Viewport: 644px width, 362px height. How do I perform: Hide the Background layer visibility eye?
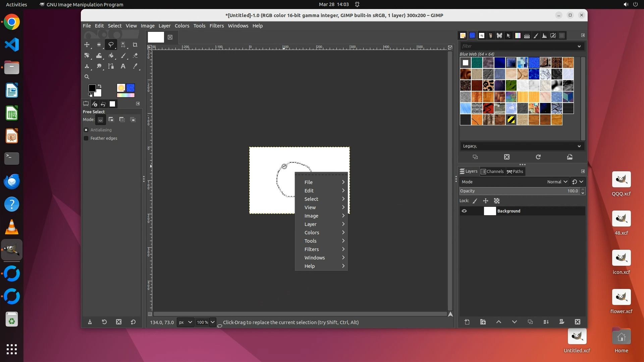464,211
